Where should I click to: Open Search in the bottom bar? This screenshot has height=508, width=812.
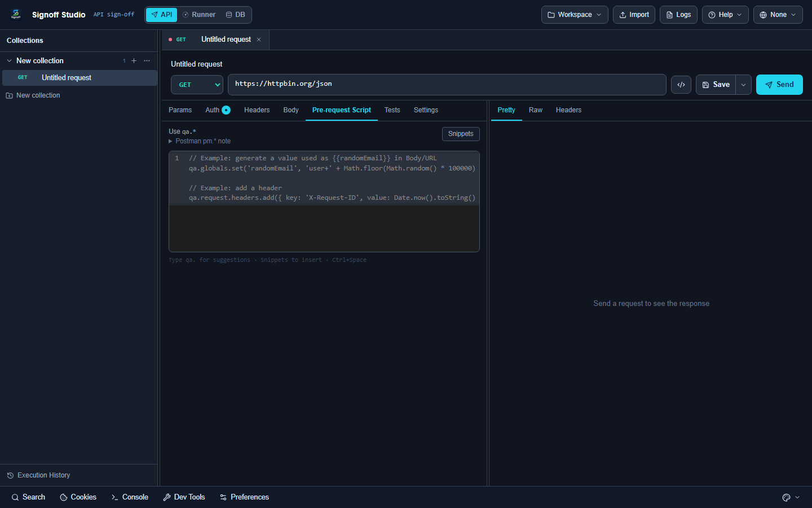(x=28, y=497)
